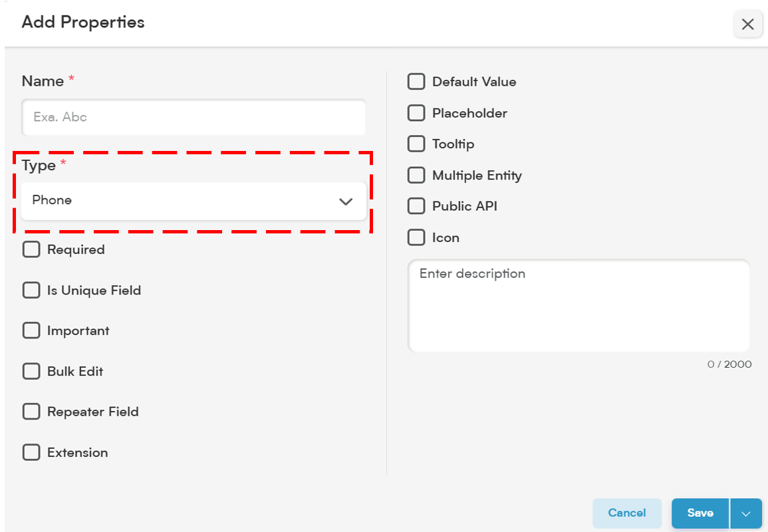Enable the Bulk Edit checkbox
Image resolution: width=768 pixels, height=532 pixels.
31,371
